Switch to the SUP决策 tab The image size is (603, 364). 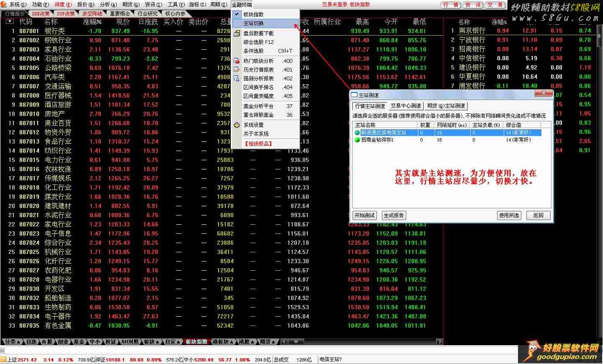coord(66,13)
